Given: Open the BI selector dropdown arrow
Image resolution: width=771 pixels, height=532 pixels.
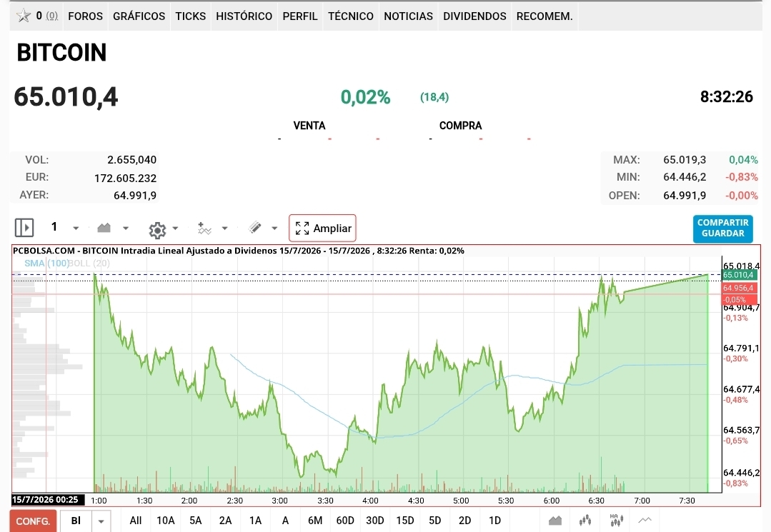Looking at the screenshot, I should 101,521.
